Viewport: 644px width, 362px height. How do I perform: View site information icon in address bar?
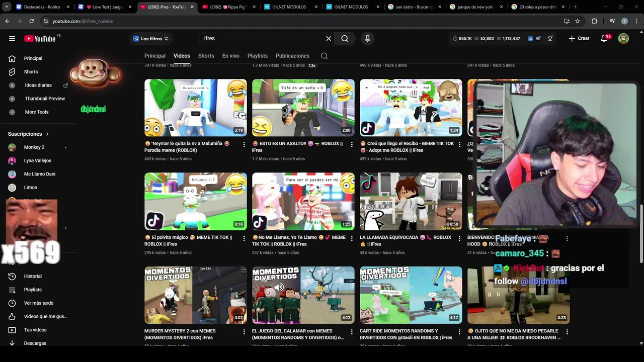tap(46, 21)
